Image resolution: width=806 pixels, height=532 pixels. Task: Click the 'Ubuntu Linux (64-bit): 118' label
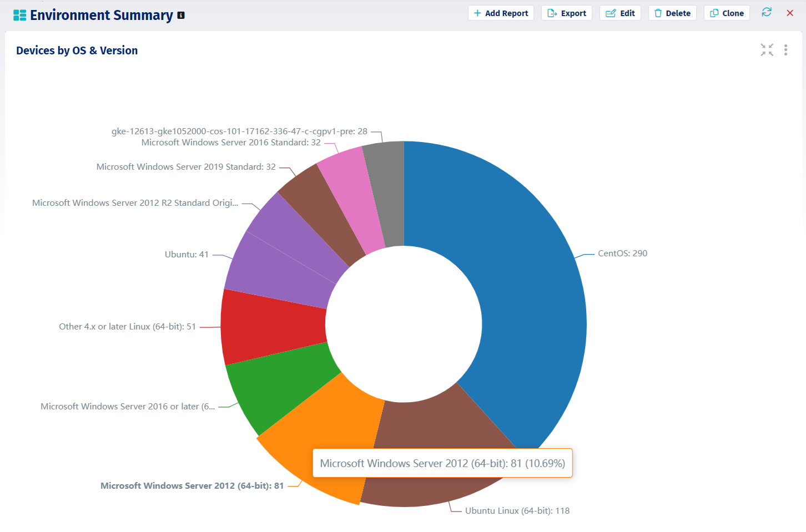coord(517,511)
